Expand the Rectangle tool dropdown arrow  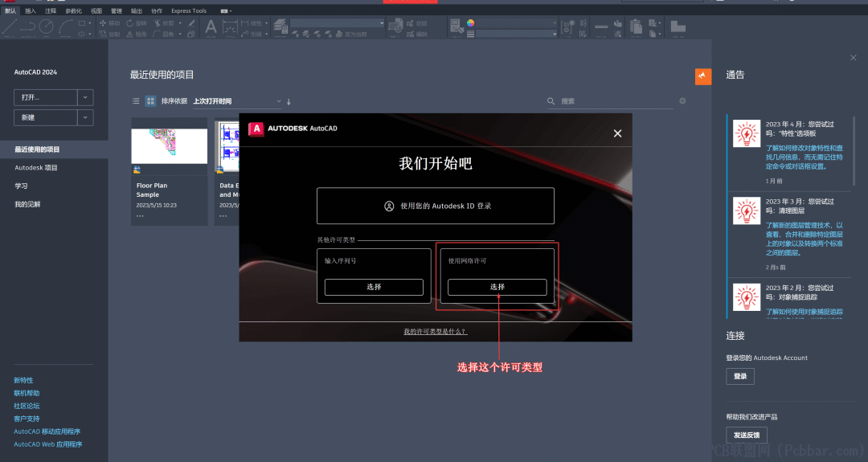[x=90, y=23]
